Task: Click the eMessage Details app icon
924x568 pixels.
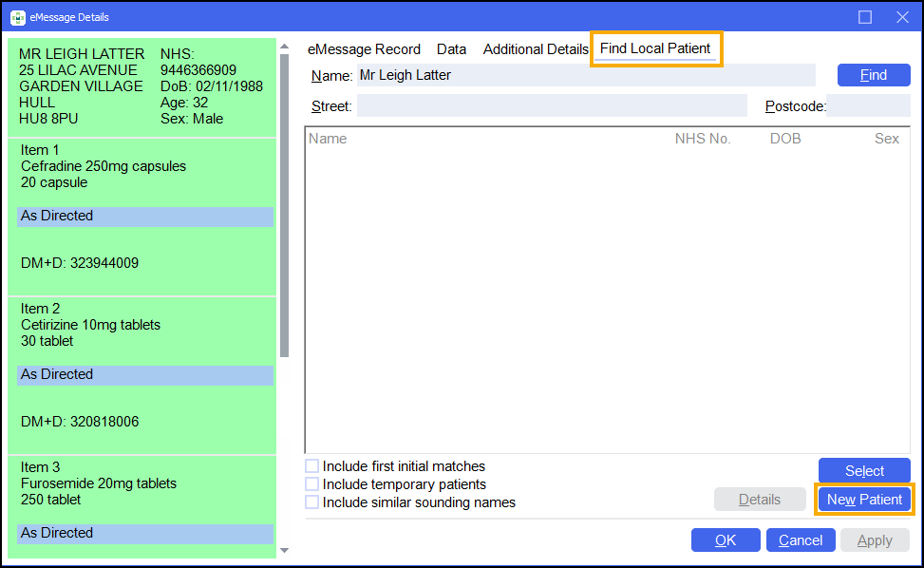Action: (x=18, y=17)
